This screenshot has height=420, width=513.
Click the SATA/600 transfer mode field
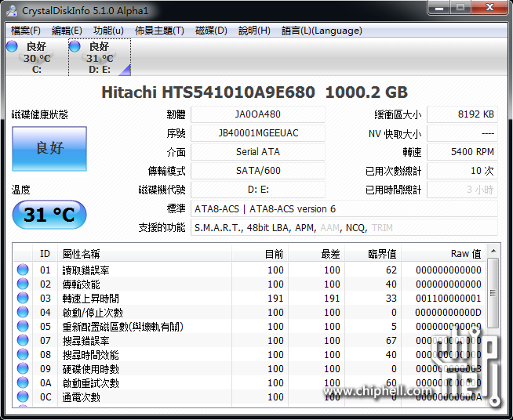coord(258,171)
